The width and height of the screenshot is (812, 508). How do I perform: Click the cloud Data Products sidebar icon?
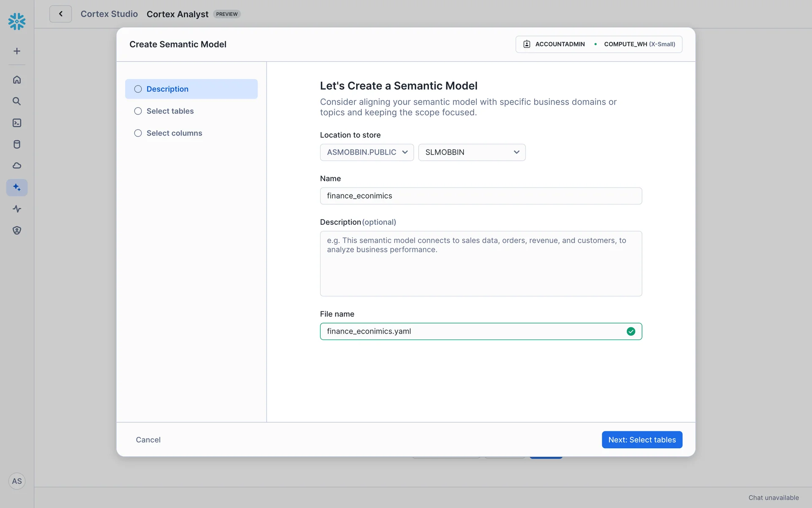click(17, 166)
